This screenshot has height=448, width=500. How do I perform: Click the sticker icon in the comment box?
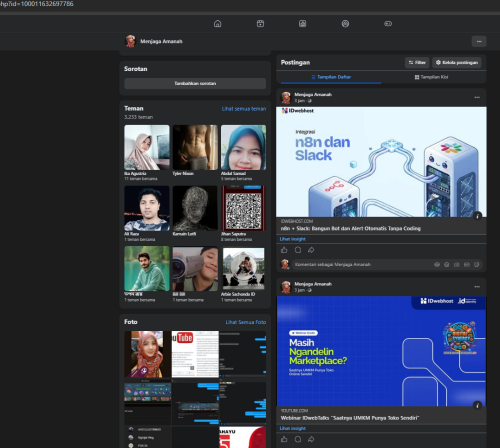pos(477,264)
